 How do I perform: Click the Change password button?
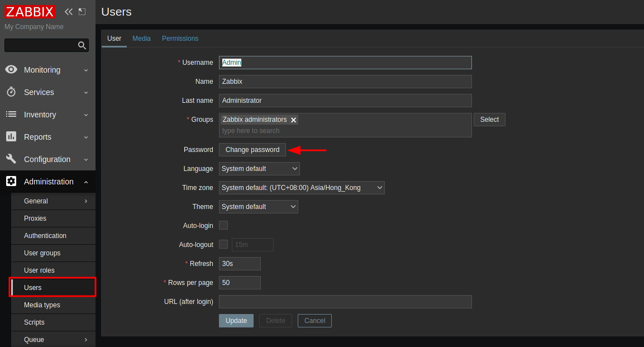pos(252,150)
